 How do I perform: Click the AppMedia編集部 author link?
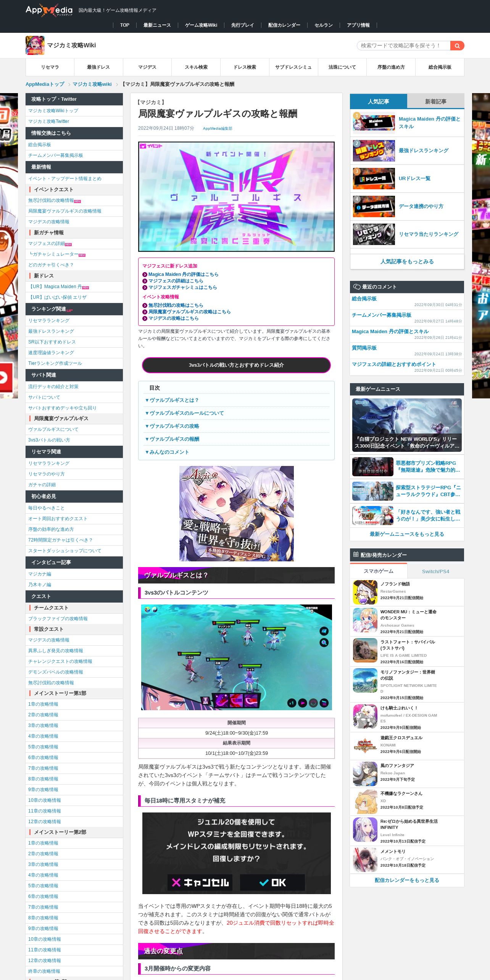(218, 129)
